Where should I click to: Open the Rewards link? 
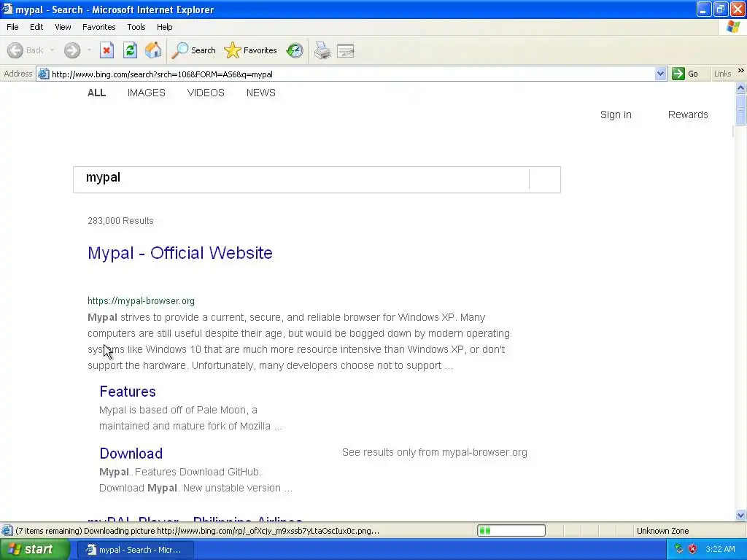pyautogui.click(x=688, y=114)
